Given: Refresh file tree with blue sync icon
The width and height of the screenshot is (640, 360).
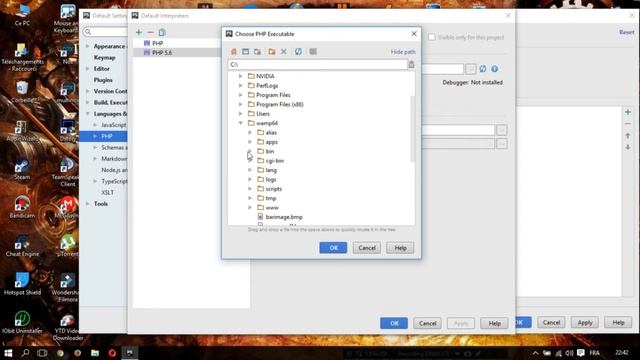Looking at the screenshot, I should coord(298,52).
